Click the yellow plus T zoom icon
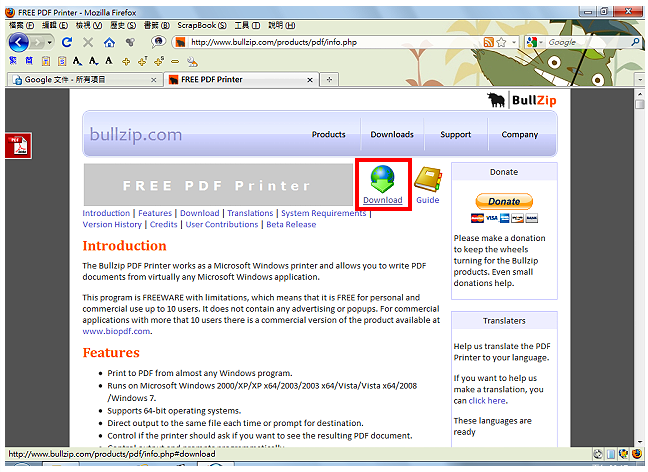This screenshot has width=648, height=472. [x=142, y=62]
